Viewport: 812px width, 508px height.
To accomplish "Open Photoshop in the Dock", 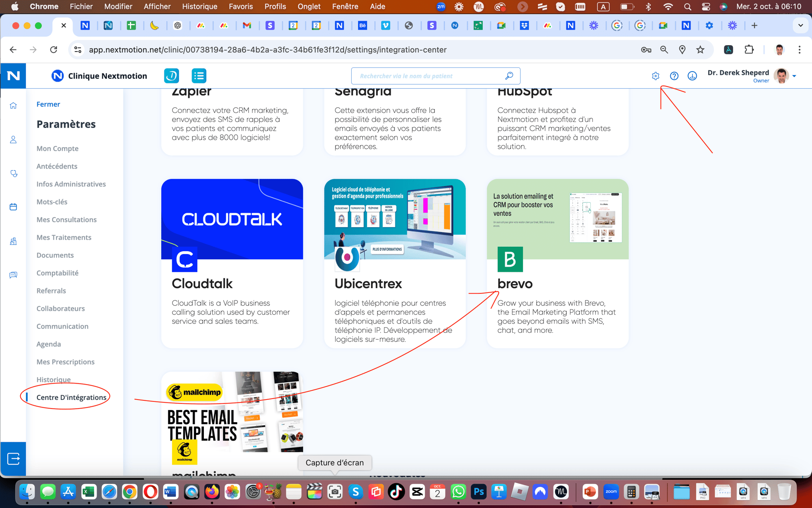I will [479, 492].
